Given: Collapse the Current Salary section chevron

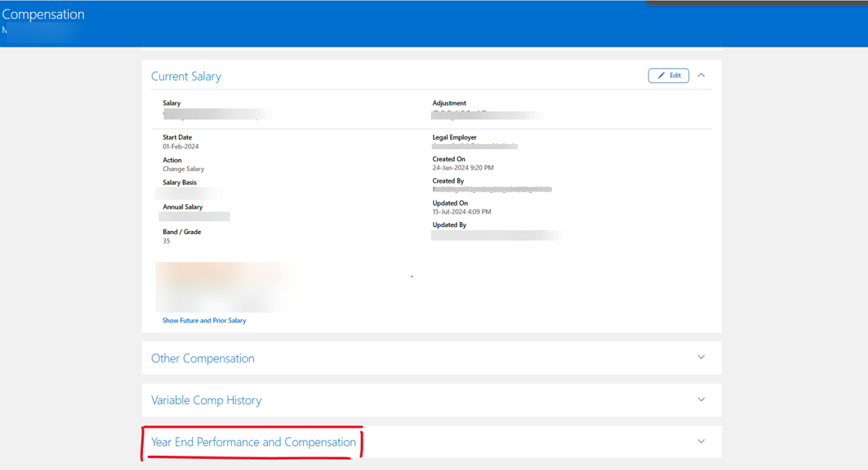Looking at the screenshot, I should click(700, 75).
